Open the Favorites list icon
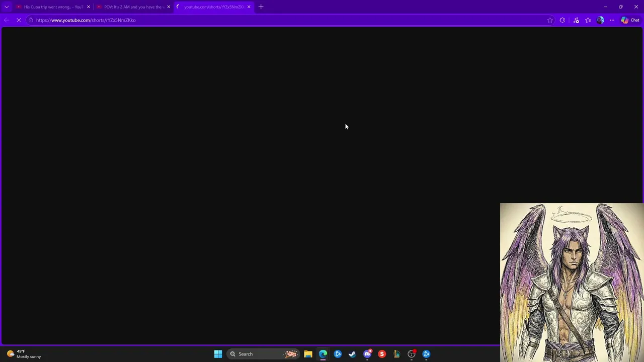This screenshot has width=644, height=362. (x=588, y=20)
